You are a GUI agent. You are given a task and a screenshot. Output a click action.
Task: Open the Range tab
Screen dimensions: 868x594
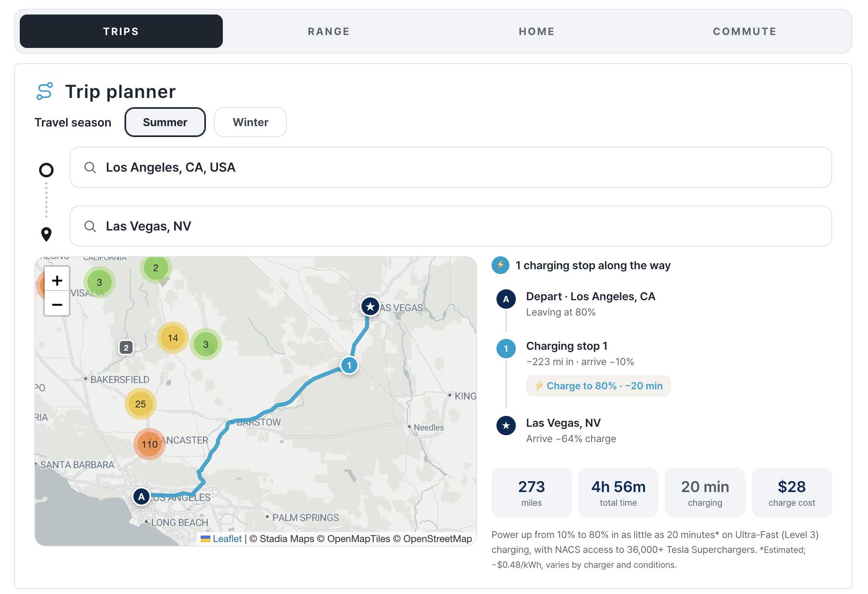(329, 31)
